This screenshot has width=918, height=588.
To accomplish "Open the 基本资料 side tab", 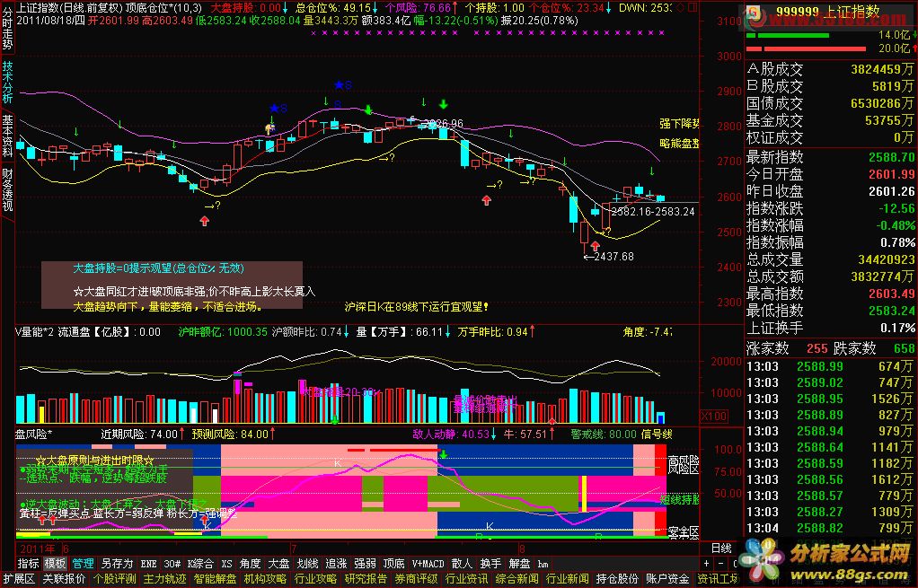I will click(x=7, y=136).
